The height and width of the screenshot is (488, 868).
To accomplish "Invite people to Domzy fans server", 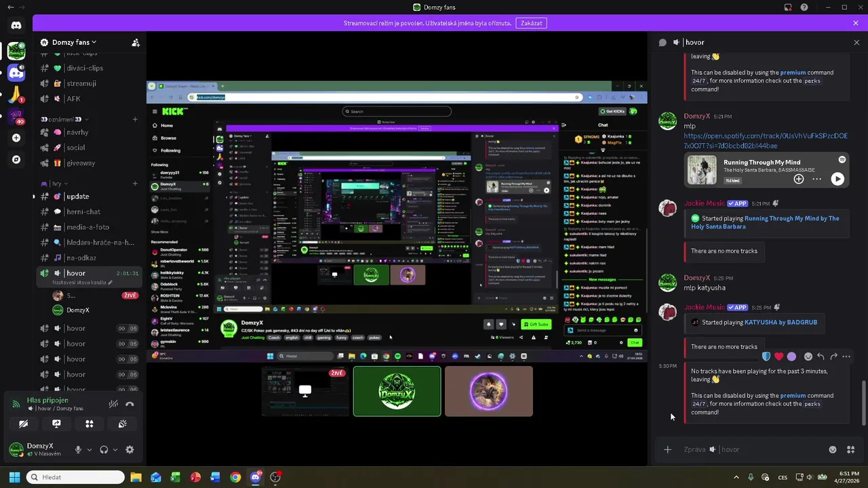I will point(136,42).
